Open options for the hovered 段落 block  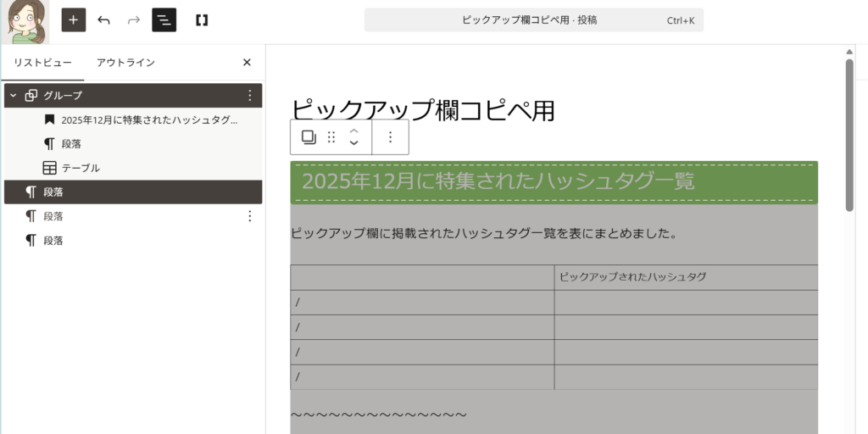click(249, 216)
